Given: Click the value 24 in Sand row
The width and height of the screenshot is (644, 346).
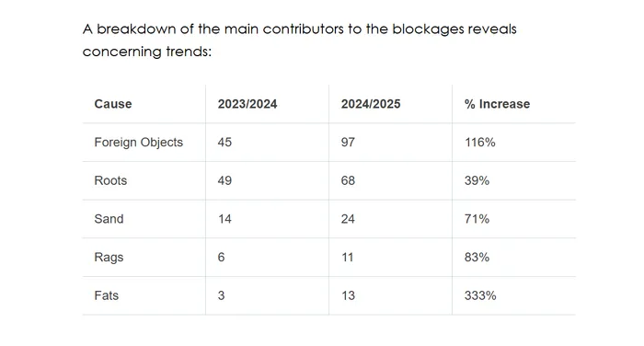Looking at the screenshot, I should pyautogui.click(x=348, y=219).
